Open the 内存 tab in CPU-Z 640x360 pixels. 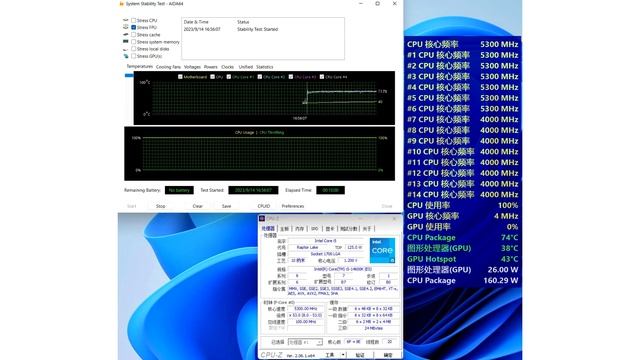(300, 229)
